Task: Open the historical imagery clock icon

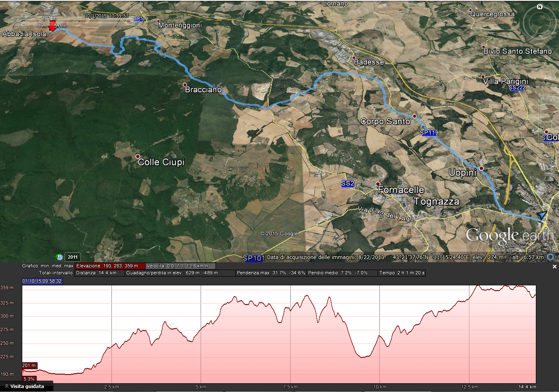Action: click(x=59, y=257)
